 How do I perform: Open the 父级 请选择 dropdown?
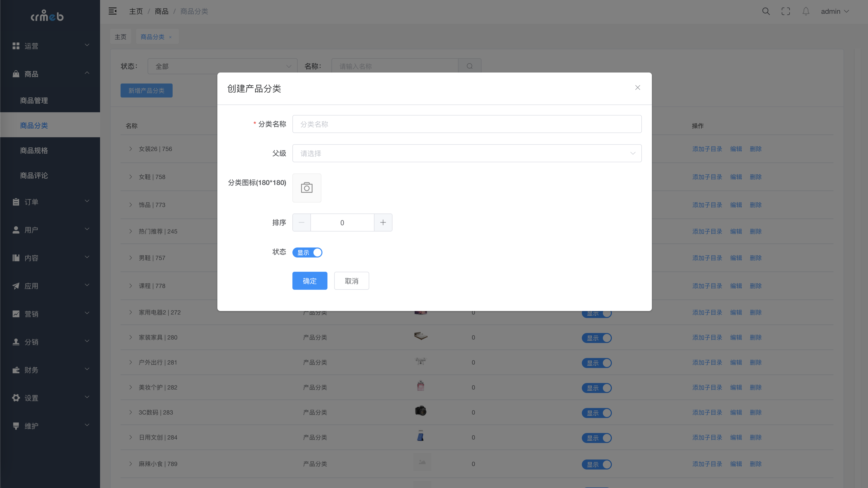(467, 153)
